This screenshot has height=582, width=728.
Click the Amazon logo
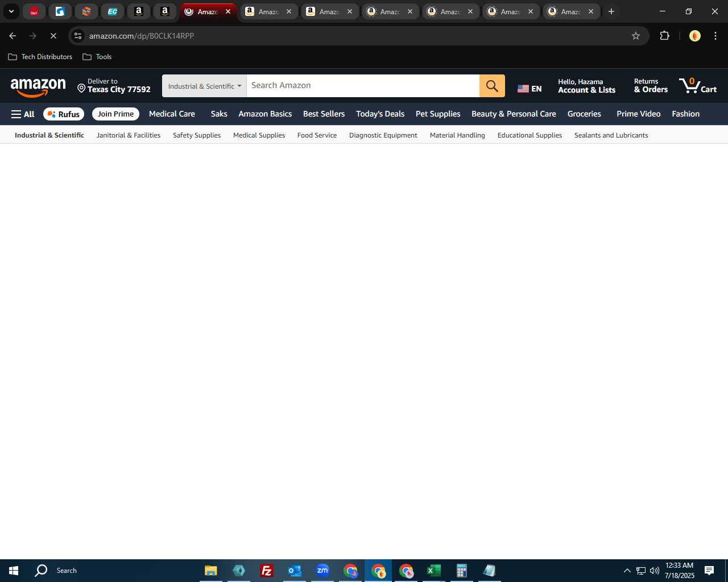pyautogui.click(x=38, y=87)
